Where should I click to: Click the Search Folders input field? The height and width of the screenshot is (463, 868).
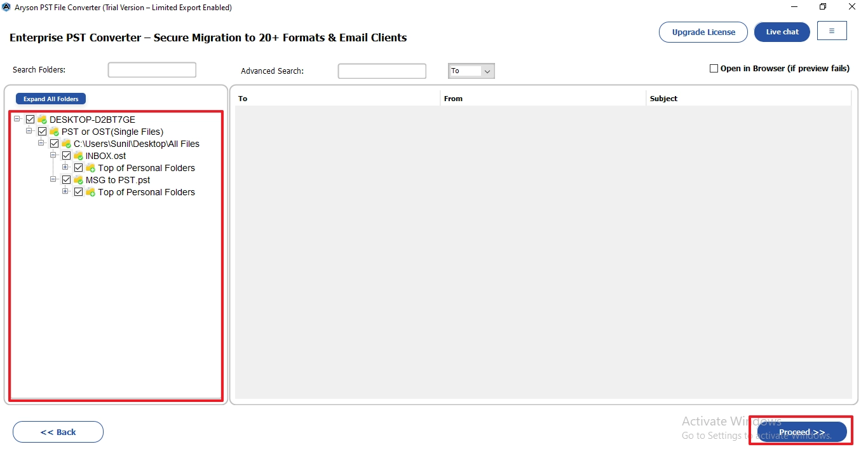[152, 70]
